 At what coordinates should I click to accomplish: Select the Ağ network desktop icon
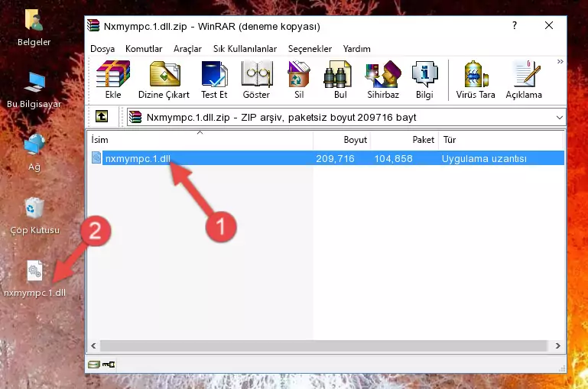[x=34, y=153]
